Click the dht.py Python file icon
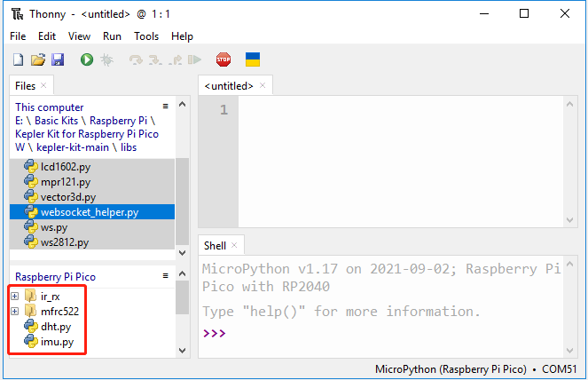The image size is (588, 380). point(31,327)
